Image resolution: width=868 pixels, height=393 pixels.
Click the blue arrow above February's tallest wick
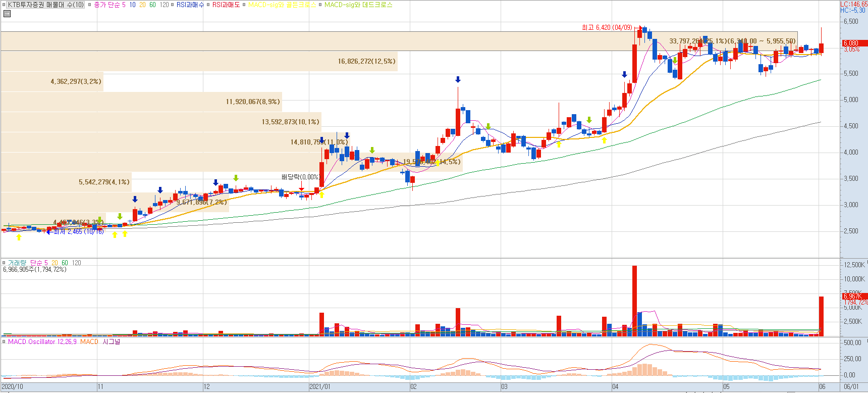[458, 79]
